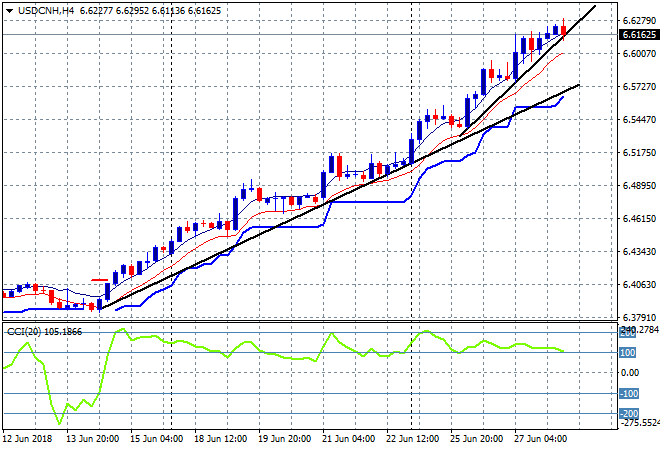The image size is (660, 450).
Task: Click the USDCNH,H4 chart title text
Action: (42, 9)
